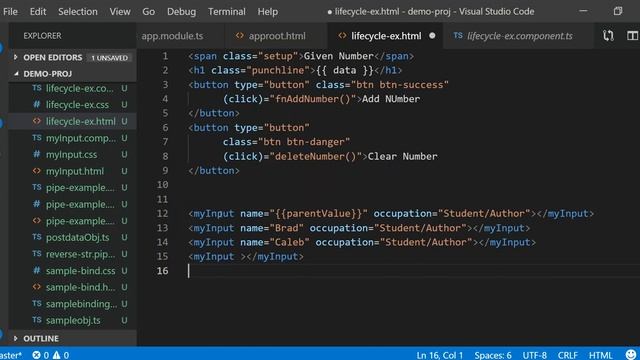Open reverse-str.pip... file

tap(80, 254)
